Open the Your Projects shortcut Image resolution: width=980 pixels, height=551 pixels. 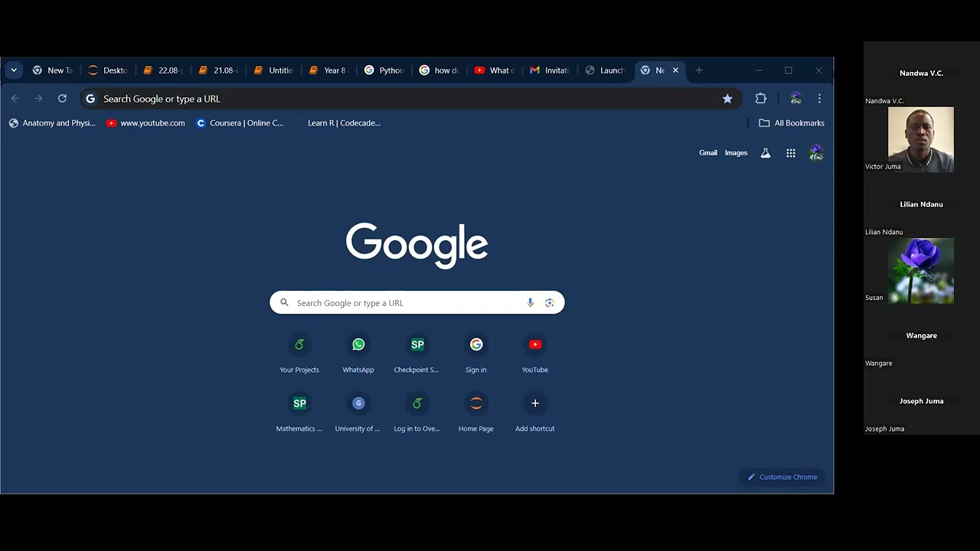click(299, 354)
